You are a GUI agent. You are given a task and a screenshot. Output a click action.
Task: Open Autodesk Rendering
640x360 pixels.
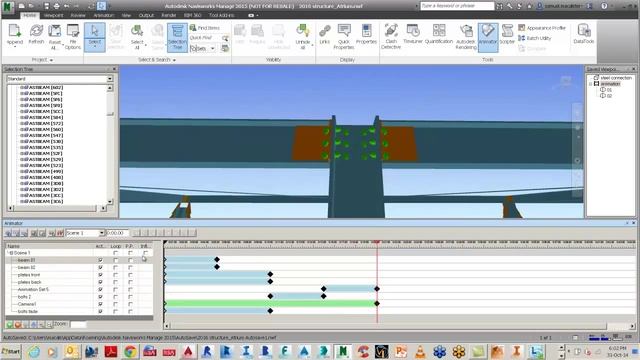pos(466,37)
